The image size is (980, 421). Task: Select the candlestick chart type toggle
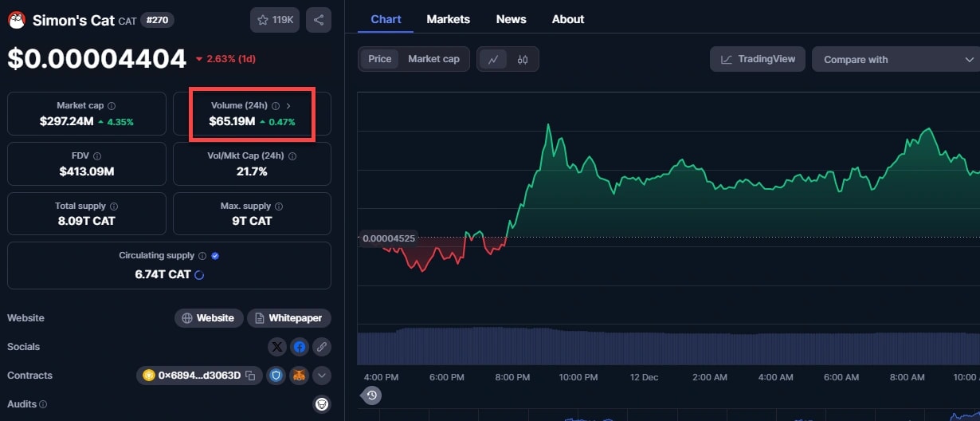click(523, 59)
